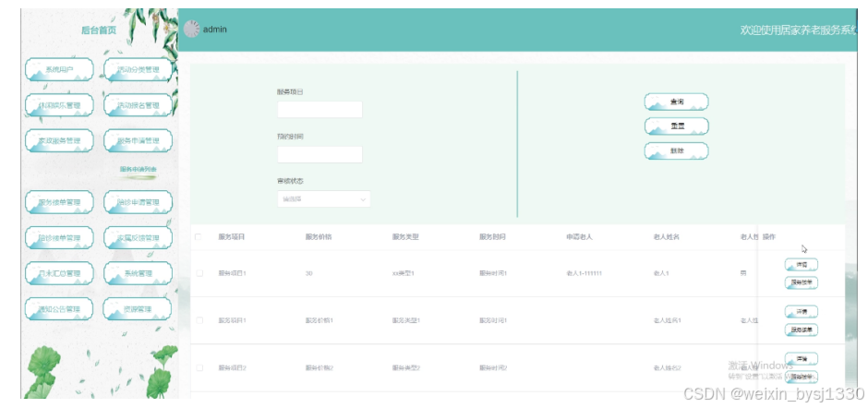Click the 重置 button
Viewport: 868px width, 408px height.
click(x=677, y=126)
